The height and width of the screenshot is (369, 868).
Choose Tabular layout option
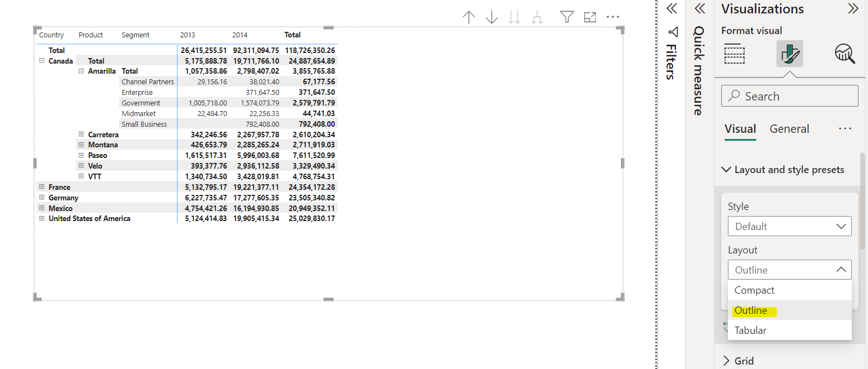(789, 330)
